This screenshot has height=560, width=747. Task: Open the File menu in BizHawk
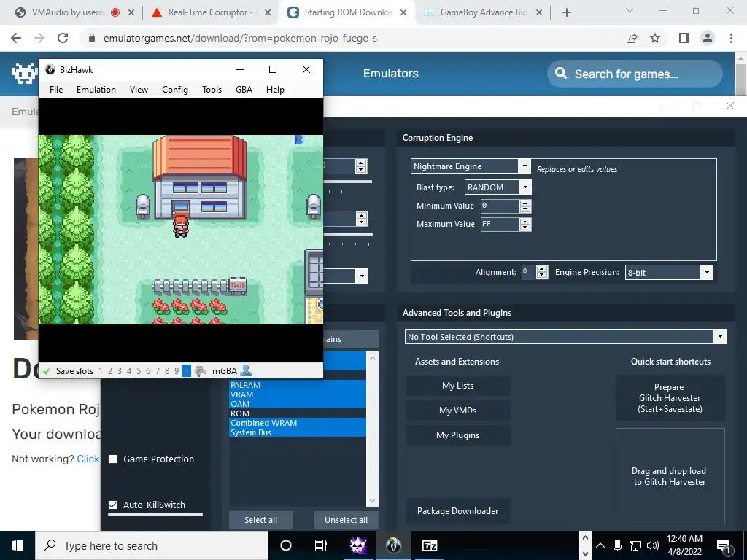pyautogui.click(x=56, y=90)
